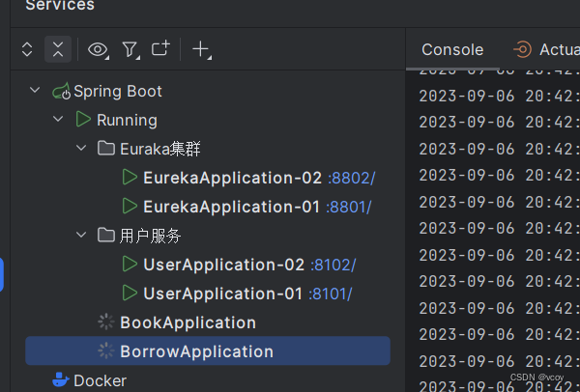This screenshot has width=580, height=392.
Task: Open the :8802/ port link
Action: click(351, 179)
